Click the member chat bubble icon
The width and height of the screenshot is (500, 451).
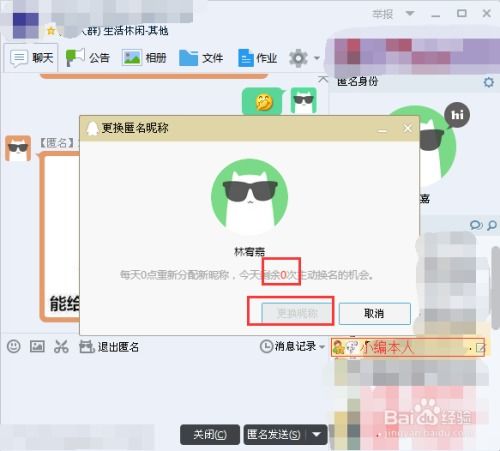(476, 226)
